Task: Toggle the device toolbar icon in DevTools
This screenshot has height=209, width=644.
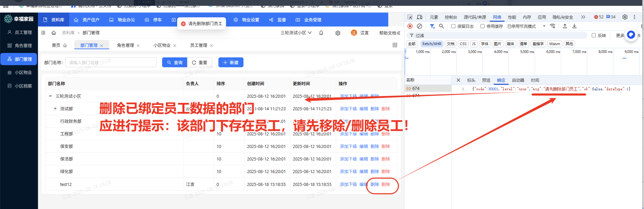Action: tap(420, 17)
